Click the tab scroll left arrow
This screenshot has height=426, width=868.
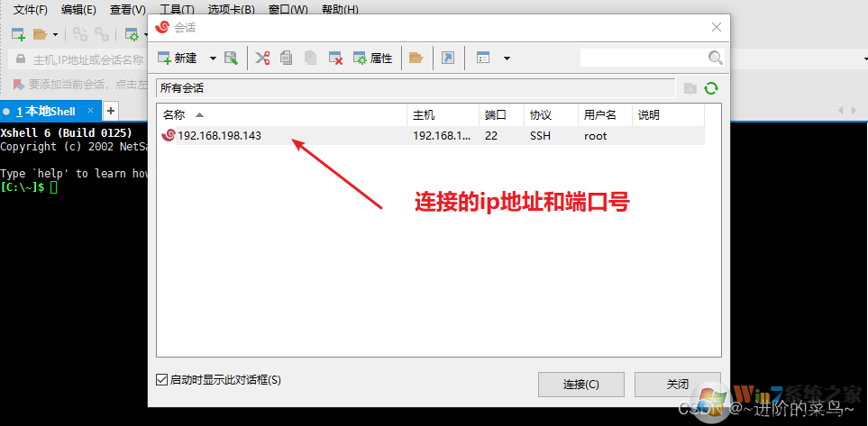pos(840,111)
